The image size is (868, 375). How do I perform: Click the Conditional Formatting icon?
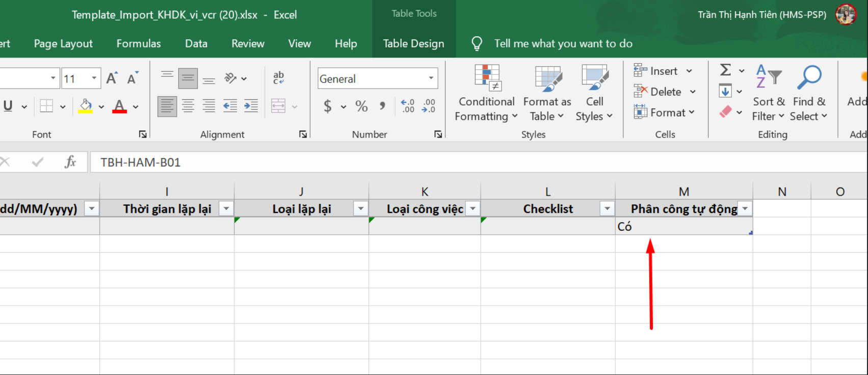coord(487,78)
